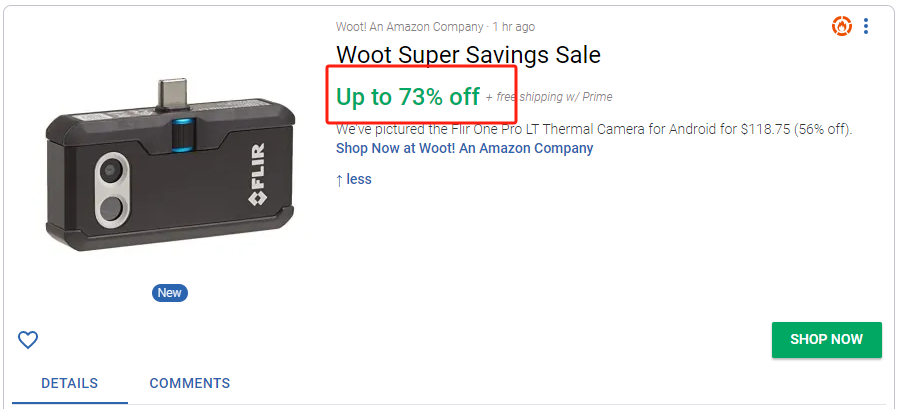Click the up arrow beside less
Viewport: 905px width, 409px height.
[x=340, y=180]
